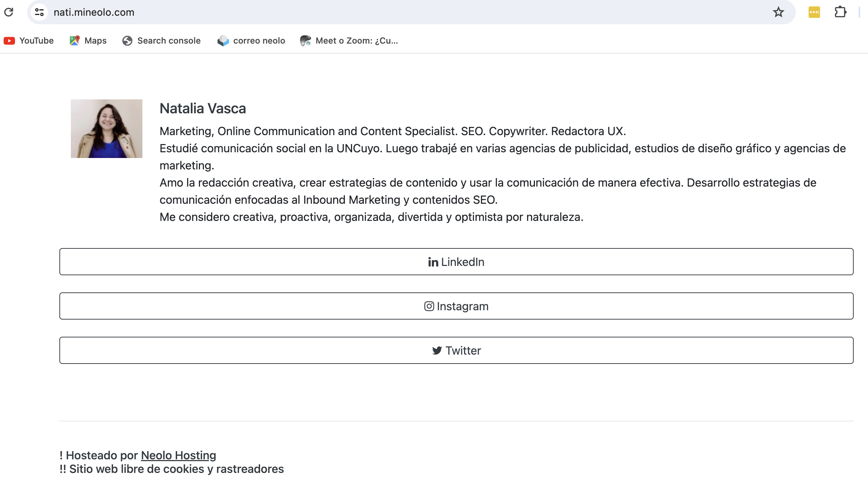
Task: Click the Instagram camera logo icon
Action: (429, 306)
